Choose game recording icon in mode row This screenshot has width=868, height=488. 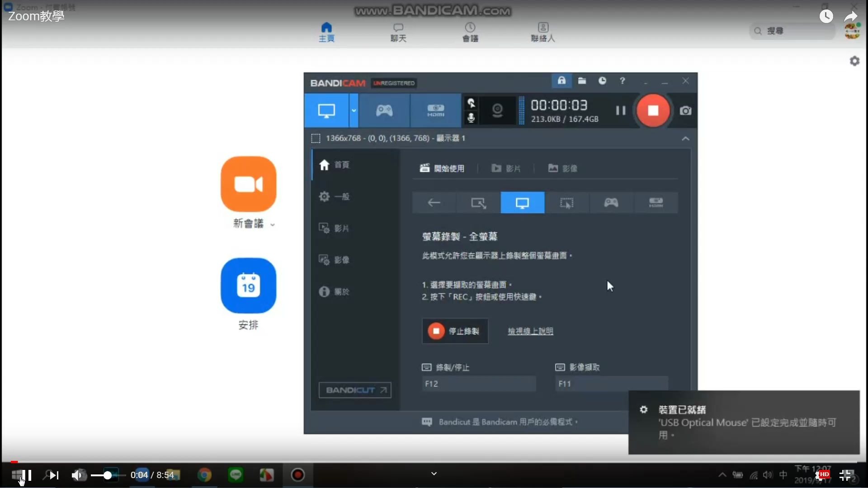tap(611, 203)
